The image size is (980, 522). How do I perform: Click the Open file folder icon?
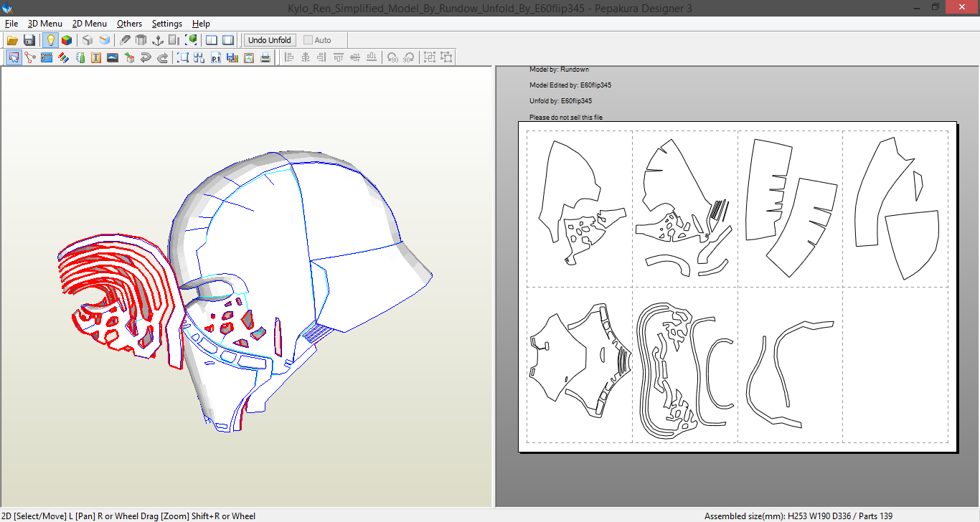tap(12, 40)
